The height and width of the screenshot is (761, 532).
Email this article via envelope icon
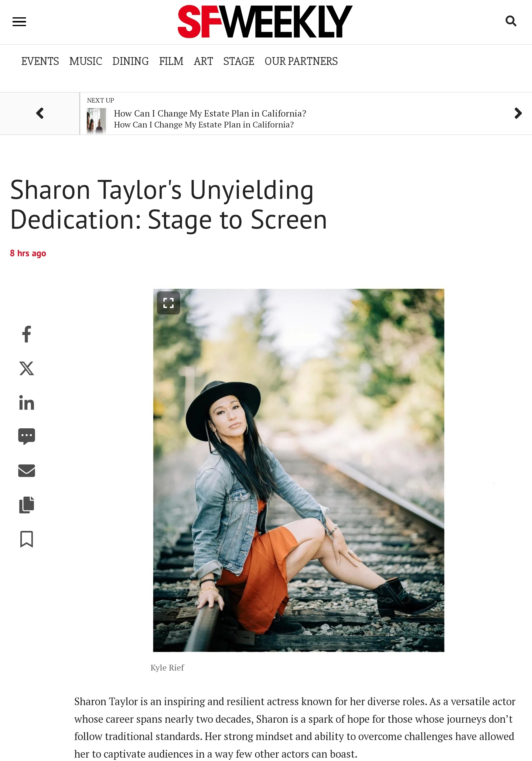[26, 470]
